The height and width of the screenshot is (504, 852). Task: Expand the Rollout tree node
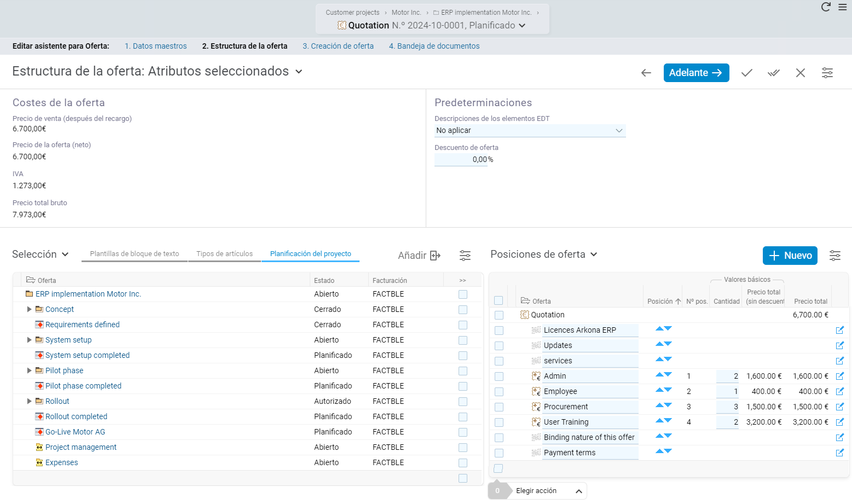tap(30, 401)
